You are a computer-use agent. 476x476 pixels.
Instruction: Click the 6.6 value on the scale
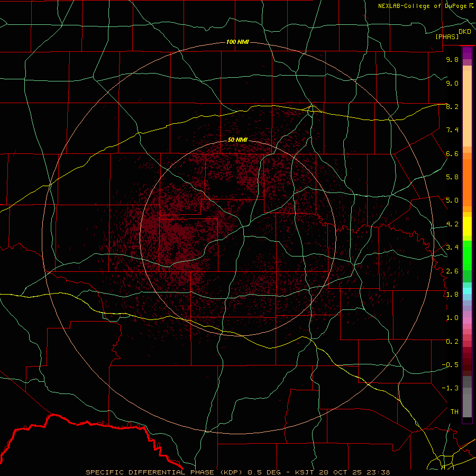point(452,153)
